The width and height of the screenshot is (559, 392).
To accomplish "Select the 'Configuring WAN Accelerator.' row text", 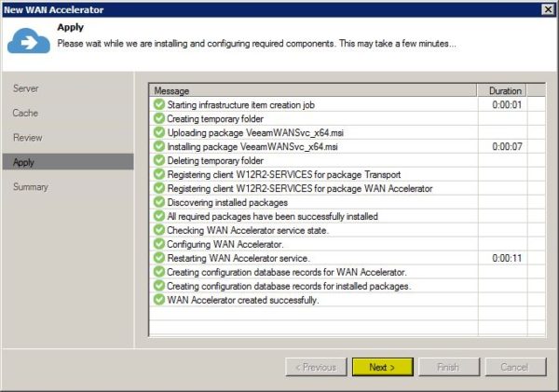I will 225,244.
